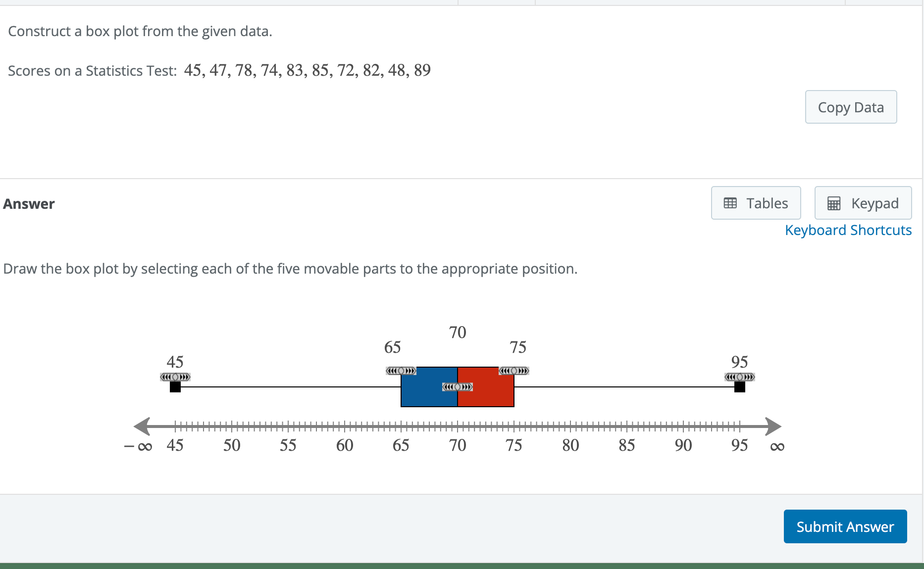Click the Submit Answer button

tap(845, 526)
